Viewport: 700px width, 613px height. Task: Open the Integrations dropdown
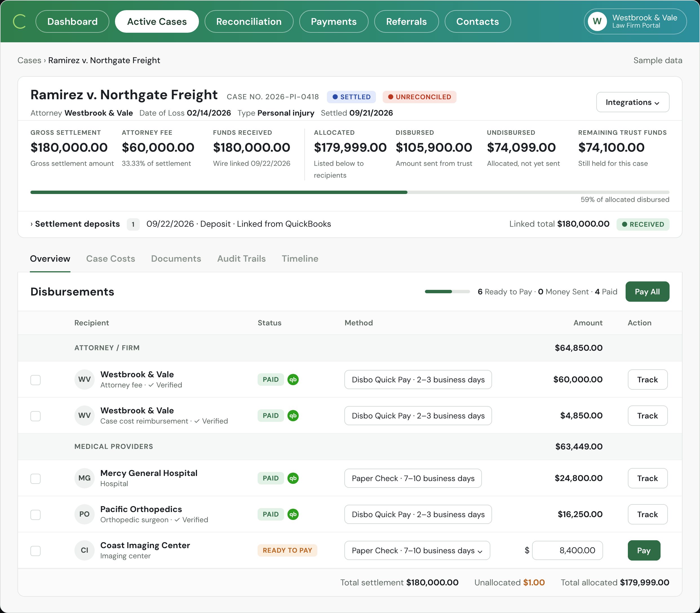632,102
